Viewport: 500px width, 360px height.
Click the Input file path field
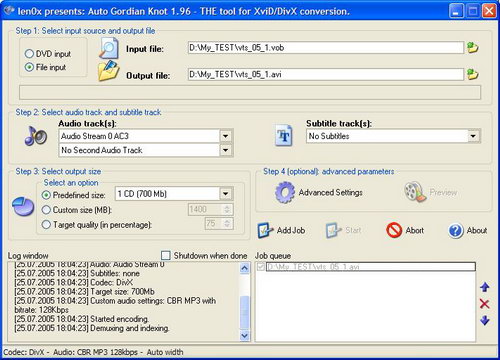pyautogui.click(x=326, y=48)
